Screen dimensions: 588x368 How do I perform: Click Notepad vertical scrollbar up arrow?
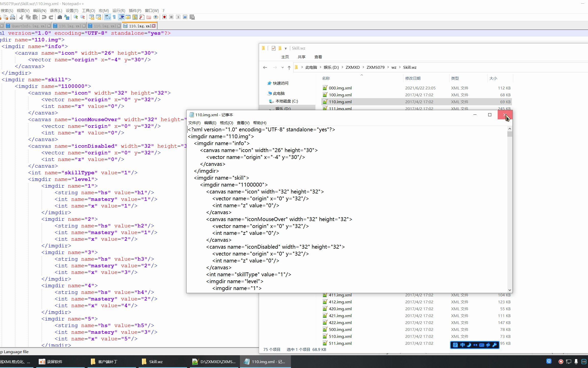(509, 129)
